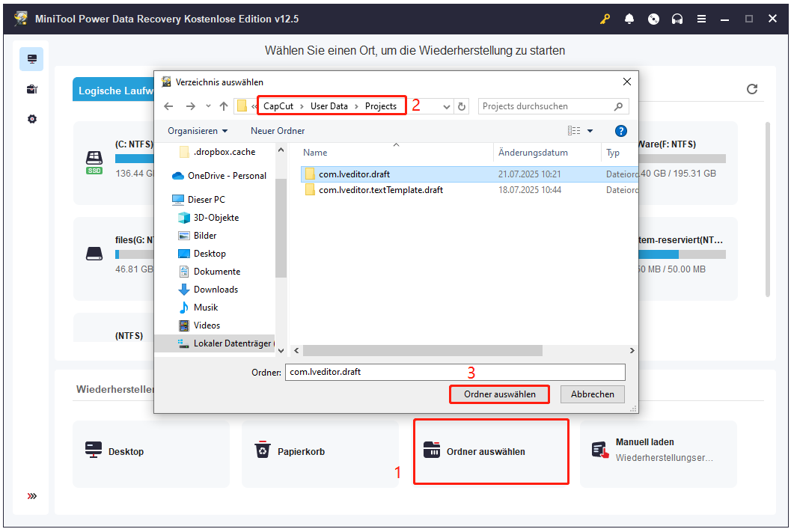Choose the Desktop recovery card

coord(151,454)
